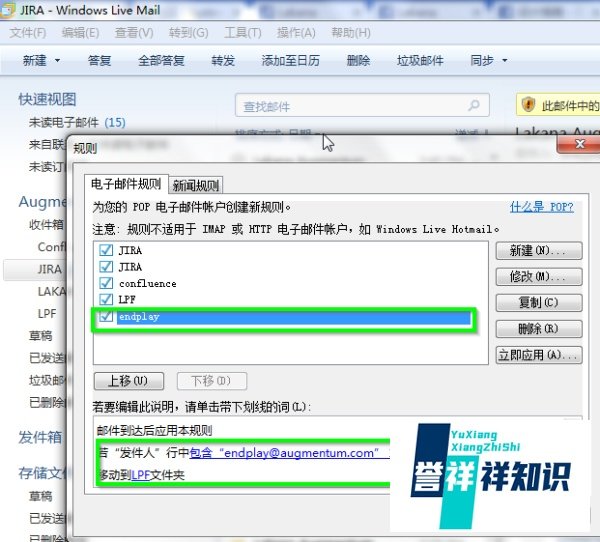The width and height of the screenshot is (600, 542).
Task: Click 添加至日历 in the toolbar
Action: pyautogui.click(x=290, y=60)
